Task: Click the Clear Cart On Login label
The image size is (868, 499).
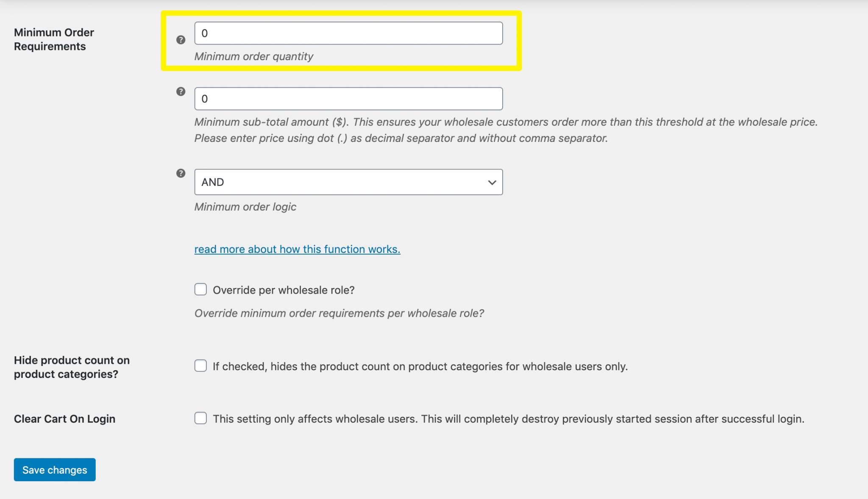Action: coord(64,419)
